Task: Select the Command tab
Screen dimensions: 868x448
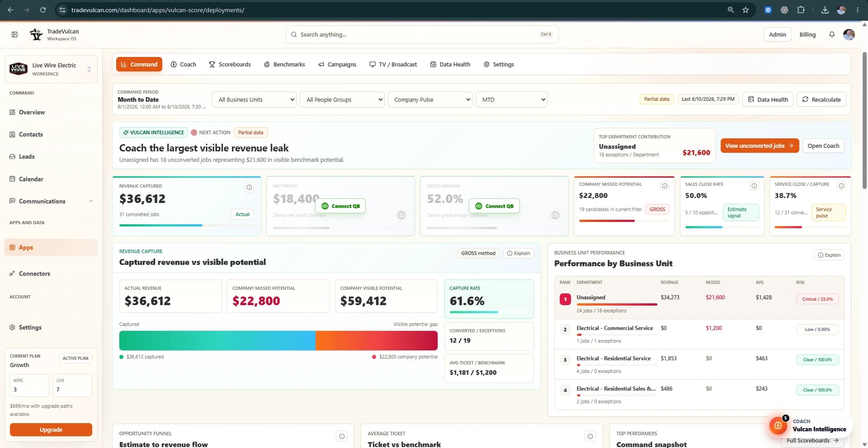Action: pyautogui.click(x=139, y=64)
